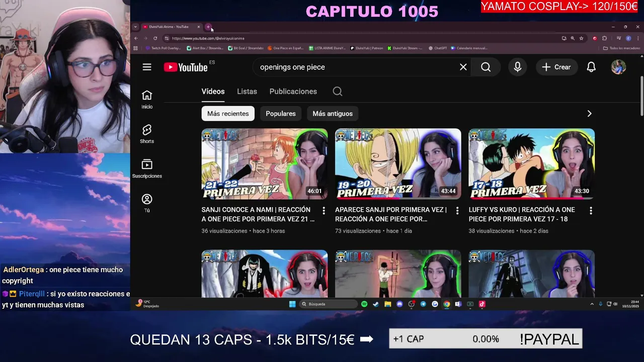Click the YouTube page vertical scrollbar
Viewport: 644px width, 362px height.
[x=641, y=96]
